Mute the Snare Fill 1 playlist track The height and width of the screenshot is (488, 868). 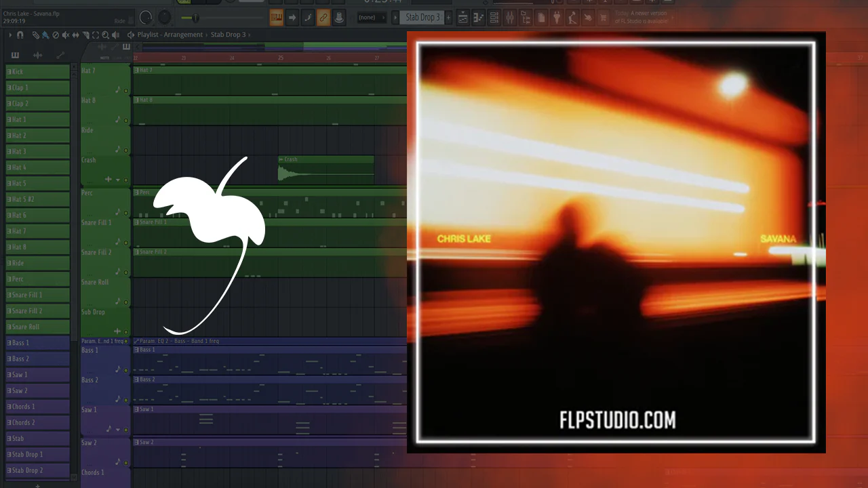coord(125,243)
